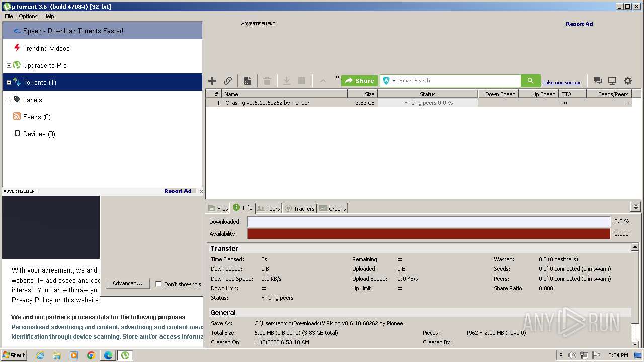Click the red Availability bar

(429, 234)
